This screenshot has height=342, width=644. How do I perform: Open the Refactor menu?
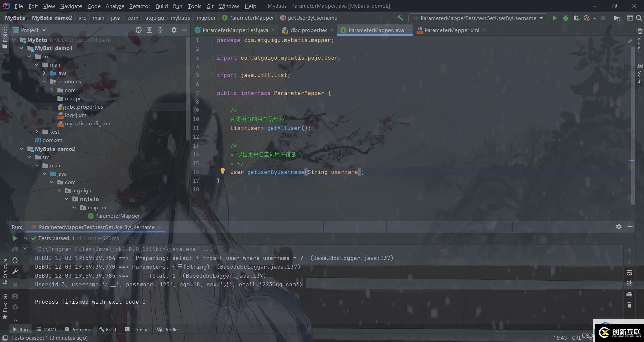[140, 6]
